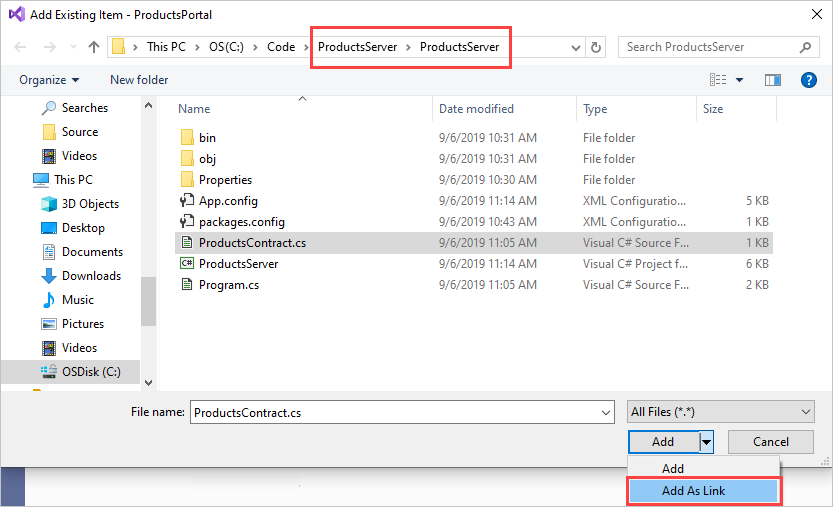Click in the File name field

402,412
